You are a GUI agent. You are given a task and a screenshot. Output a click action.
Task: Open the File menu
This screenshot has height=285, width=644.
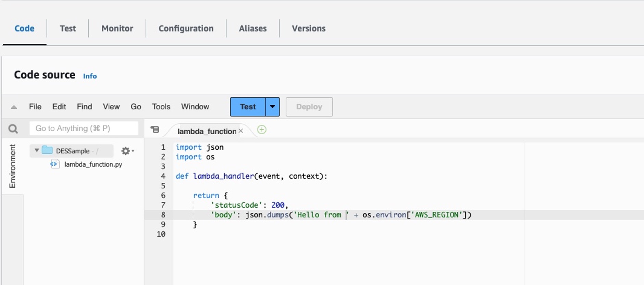(x=35, y=107)
